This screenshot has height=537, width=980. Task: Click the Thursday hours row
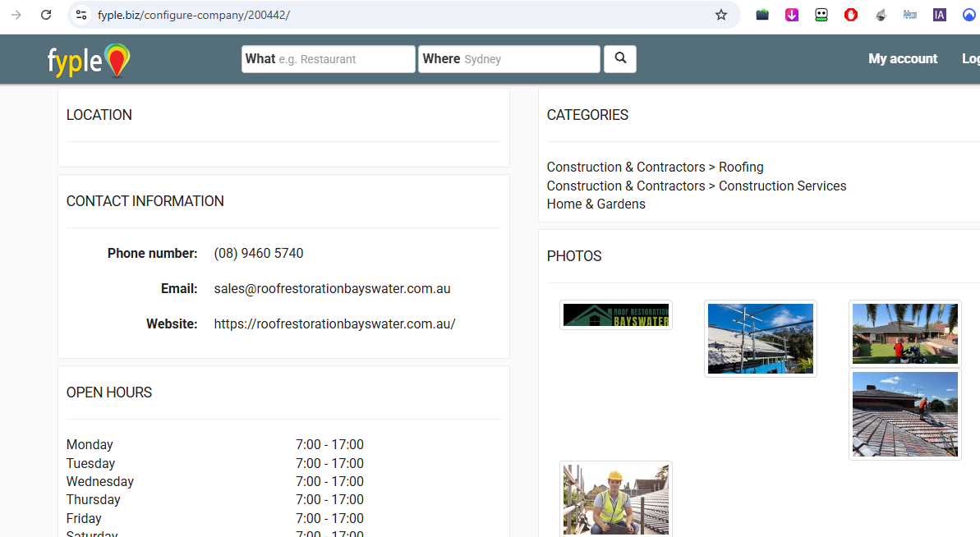215,499
